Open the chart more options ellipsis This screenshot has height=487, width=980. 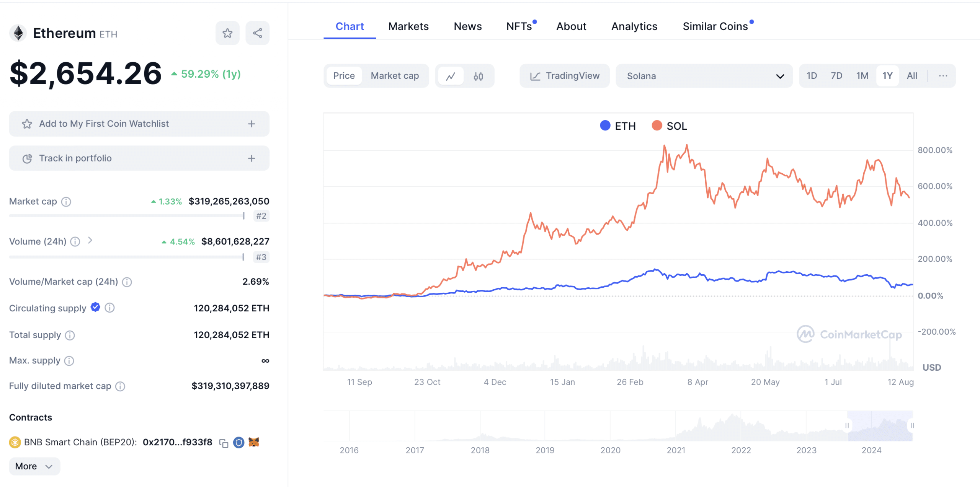pyautogui.click(x=943, y=76)
